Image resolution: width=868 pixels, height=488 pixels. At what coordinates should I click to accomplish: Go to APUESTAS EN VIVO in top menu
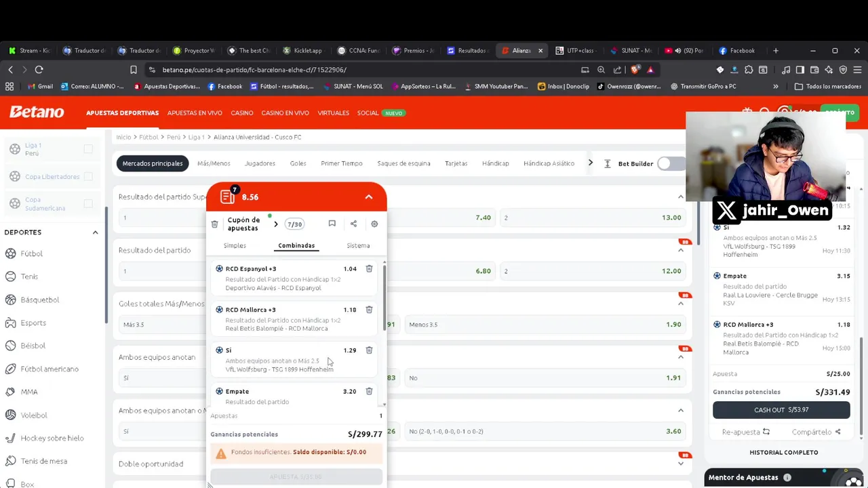[195, 113]
